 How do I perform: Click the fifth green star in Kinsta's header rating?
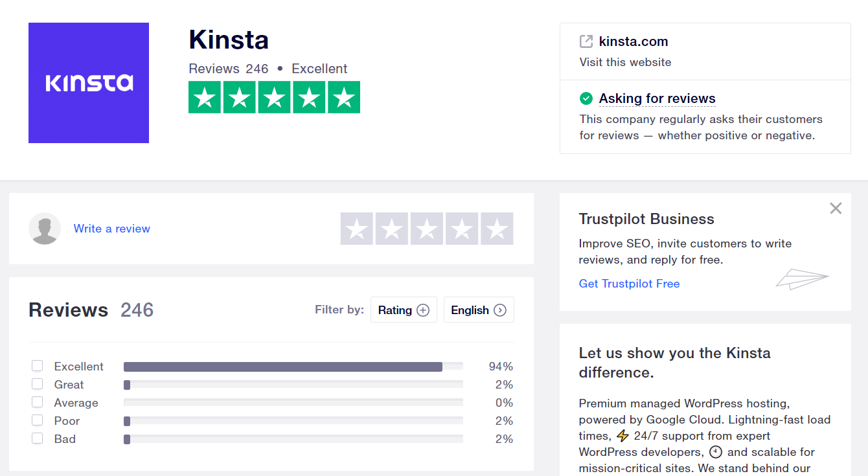[344, 97]
